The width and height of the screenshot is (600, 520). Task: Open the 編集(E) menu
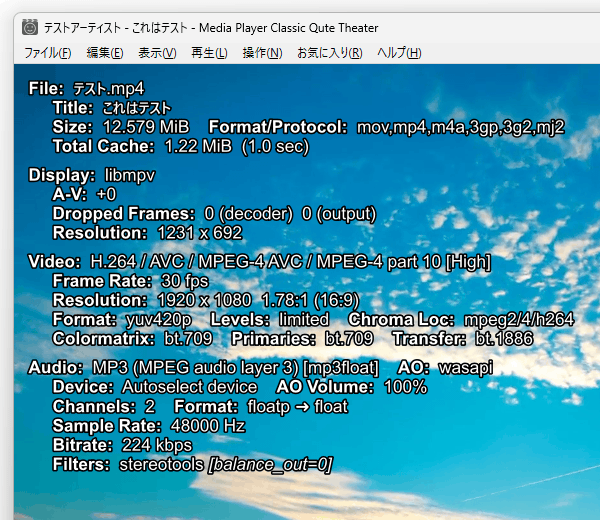click(105, 53)
